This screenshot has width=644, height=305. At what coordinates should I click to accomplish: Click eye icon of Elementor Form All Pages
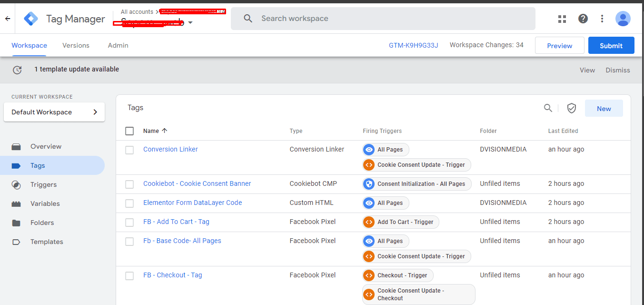pyautogui.click(x=369, y=203)
